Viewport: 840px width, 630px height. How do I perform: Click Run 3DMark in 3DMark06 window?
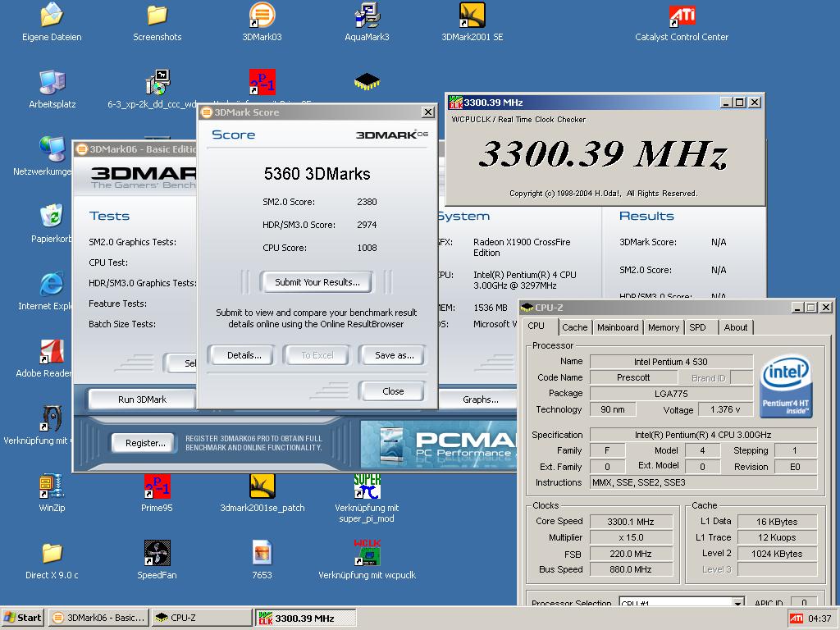(x=142, y=399)
